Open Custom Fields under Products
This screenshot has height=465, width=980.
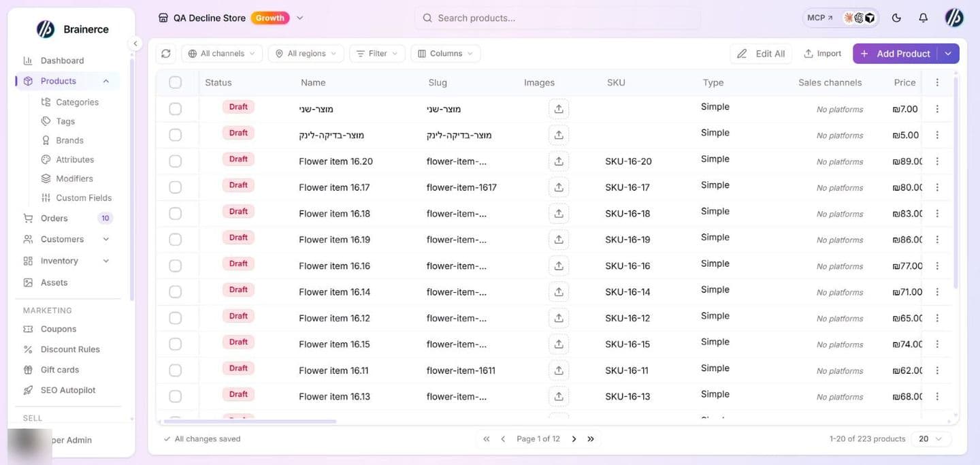(83, 198)
